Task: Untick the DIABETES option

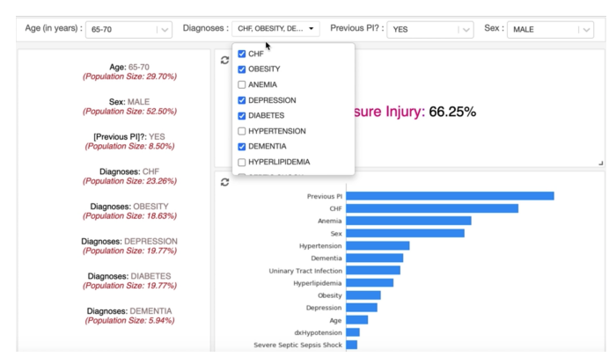Action: coord(242,116)
